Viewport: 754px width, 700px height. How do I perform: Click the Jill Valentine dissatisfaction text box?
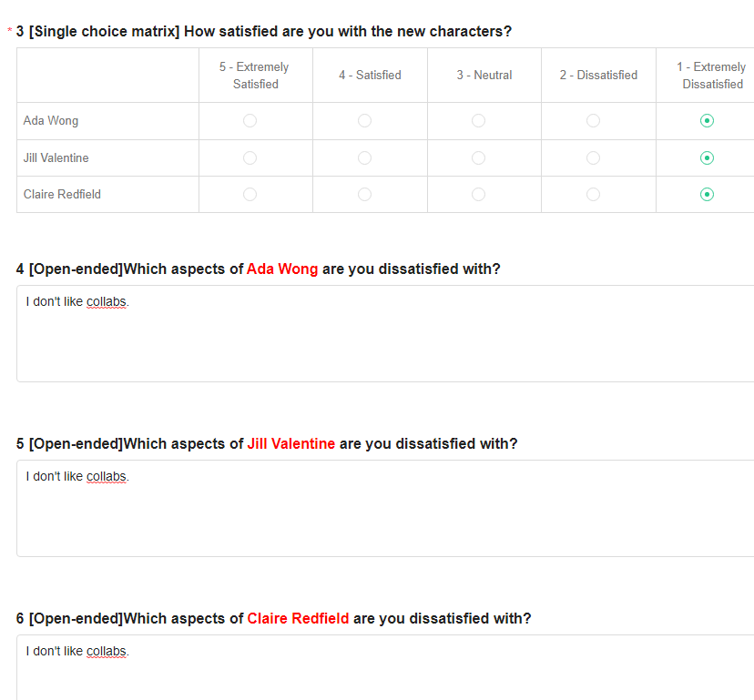385,508
